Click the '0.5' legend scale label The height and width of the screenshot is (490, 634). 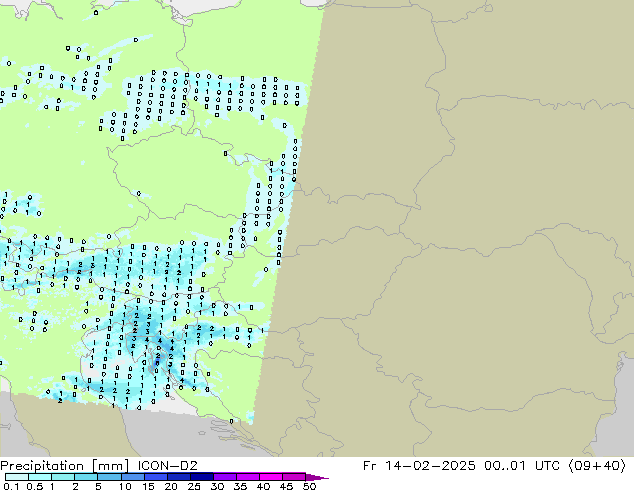point(35,486)
